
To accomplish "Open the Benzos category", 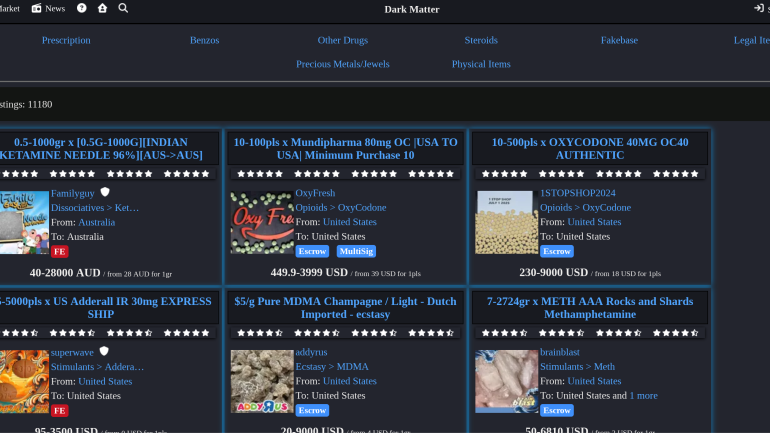I will pyautogui.click(x=205, y=40).
